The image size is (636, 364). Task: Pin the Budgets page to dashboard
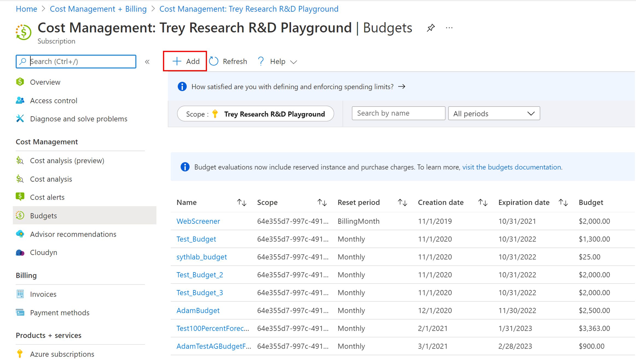(431, 27)
